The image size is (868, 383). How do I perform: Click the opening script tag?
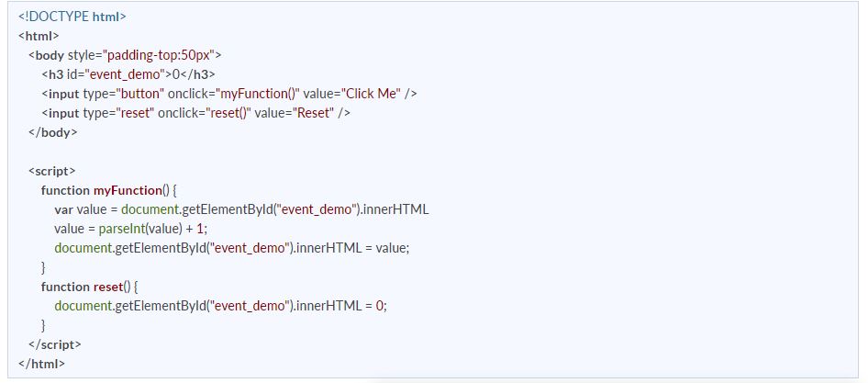pyautogui.click(x=52, y=171)
